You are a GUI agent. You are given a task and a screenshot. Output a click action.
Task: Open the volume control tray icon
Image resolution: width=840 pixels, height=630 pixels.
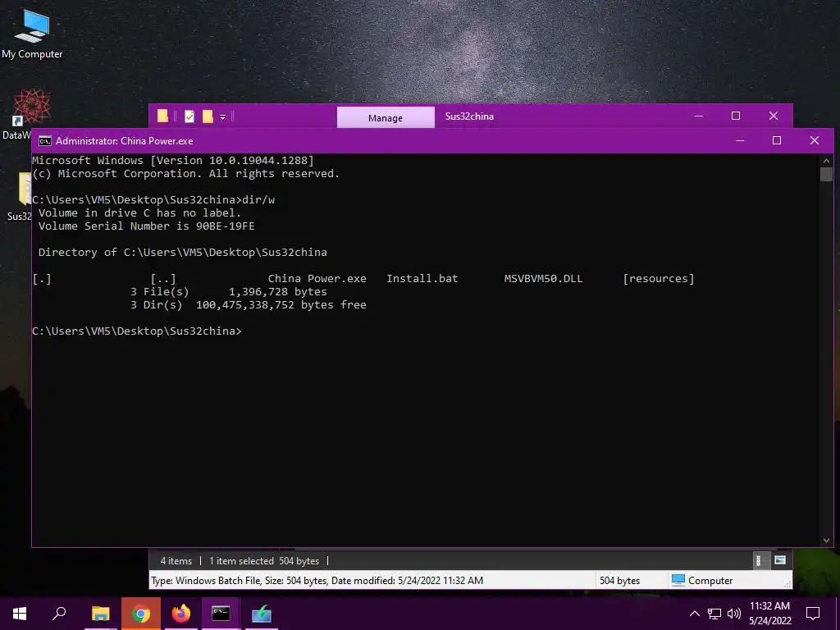(x=734, y=614)
